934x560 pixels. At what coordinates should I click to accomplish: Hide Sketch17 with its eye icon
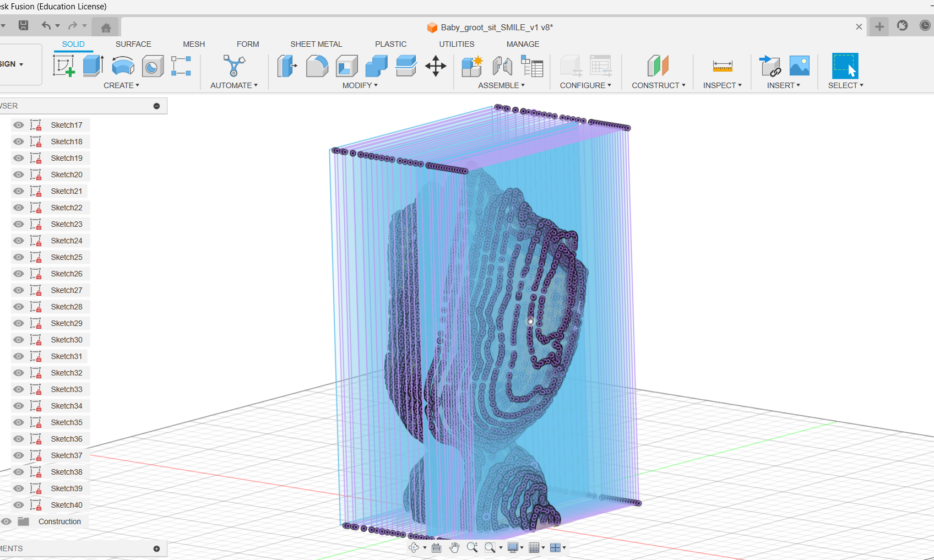[19, 125]
